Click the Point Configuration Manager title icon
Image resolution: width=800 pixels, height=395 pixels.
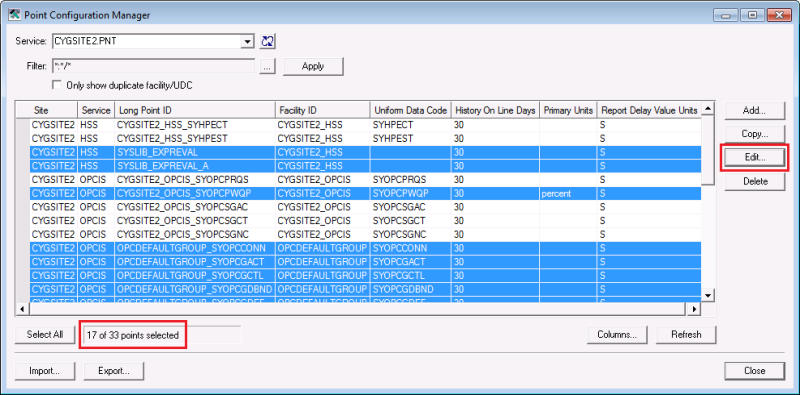pos(14,15)
